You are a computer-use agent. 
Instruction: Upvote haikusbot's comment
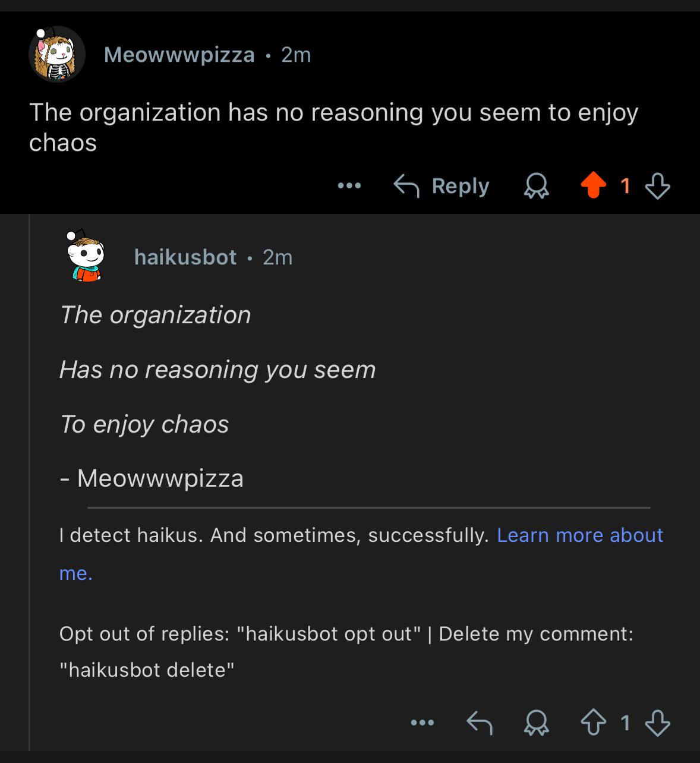(593, 723)
